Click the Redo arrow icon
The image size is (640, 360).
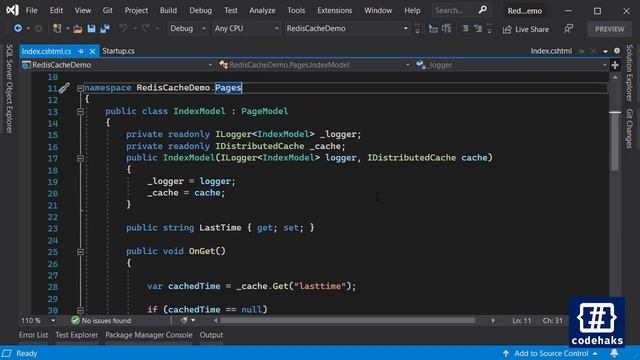tap(145, 28)
